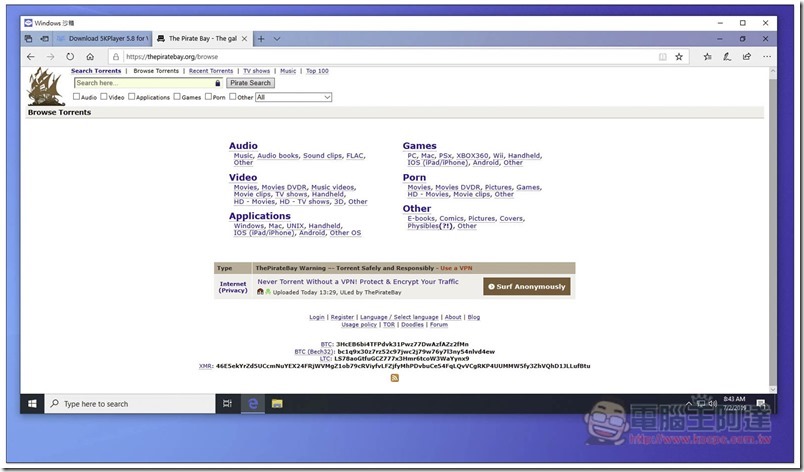Click the RSS feed icon
Image resolution: width=804 pixels, height=472 pixels.
tap(395, 378)
